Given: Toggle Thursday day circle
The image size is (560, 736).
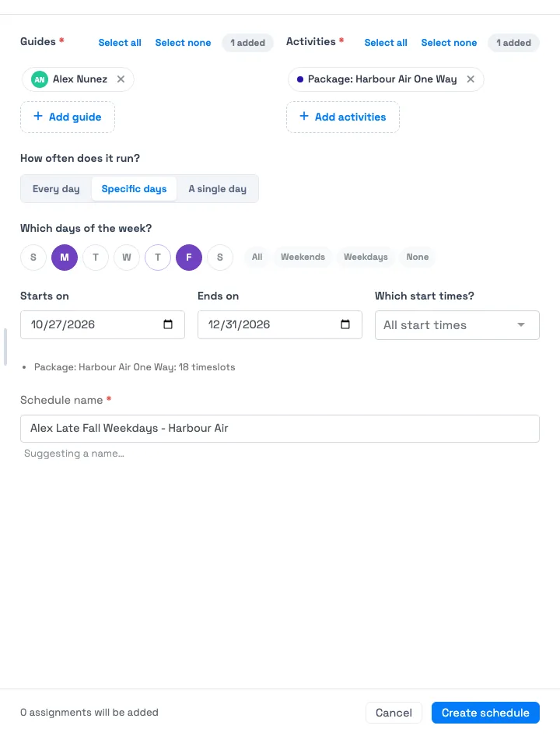Looking at the screenshot, I should pyautogui.click(x=158, y=258).
